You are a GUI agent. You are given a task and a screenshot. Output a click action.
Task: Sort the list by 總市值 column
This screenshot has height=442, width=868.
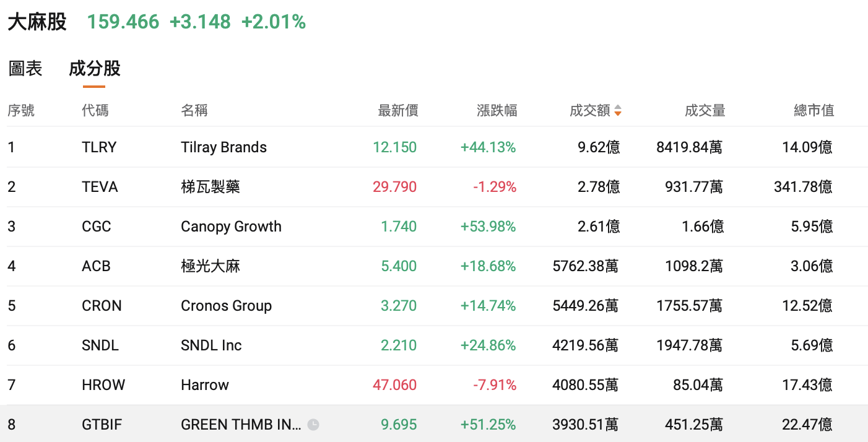point(814,111)
